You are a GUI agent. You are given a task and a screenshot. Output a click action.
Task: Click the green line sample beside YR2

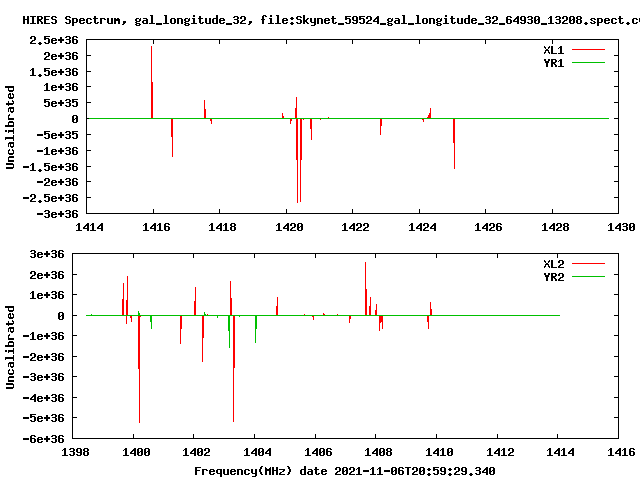point(588,277)
